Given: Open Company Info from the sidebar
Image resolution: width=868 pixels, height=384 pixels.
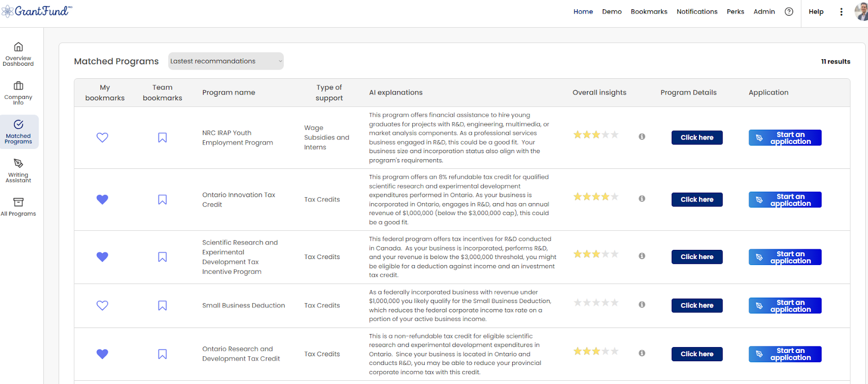Looking at the screenshot, I should (18, 93).
